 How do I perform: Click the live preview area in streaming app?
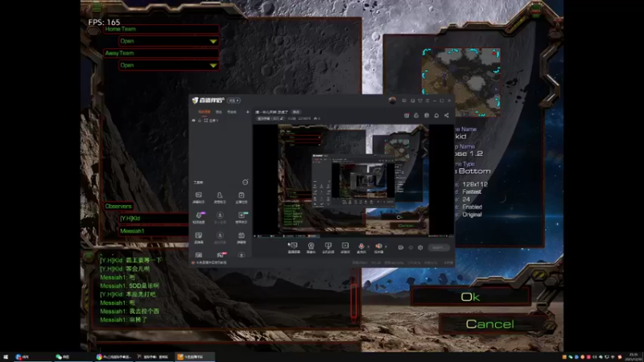pyautogui.click(x=353, y=180)
